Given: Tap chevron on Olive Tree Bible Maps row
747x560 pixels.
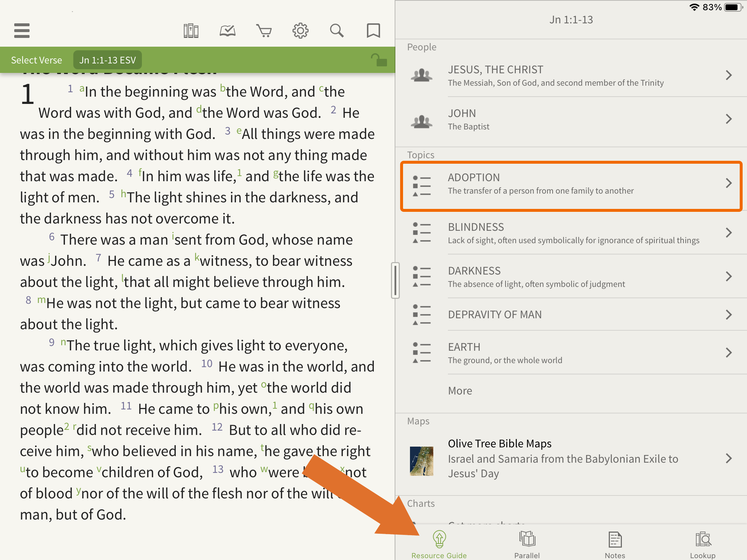Looking at the screenshot, I should (729, 458).
